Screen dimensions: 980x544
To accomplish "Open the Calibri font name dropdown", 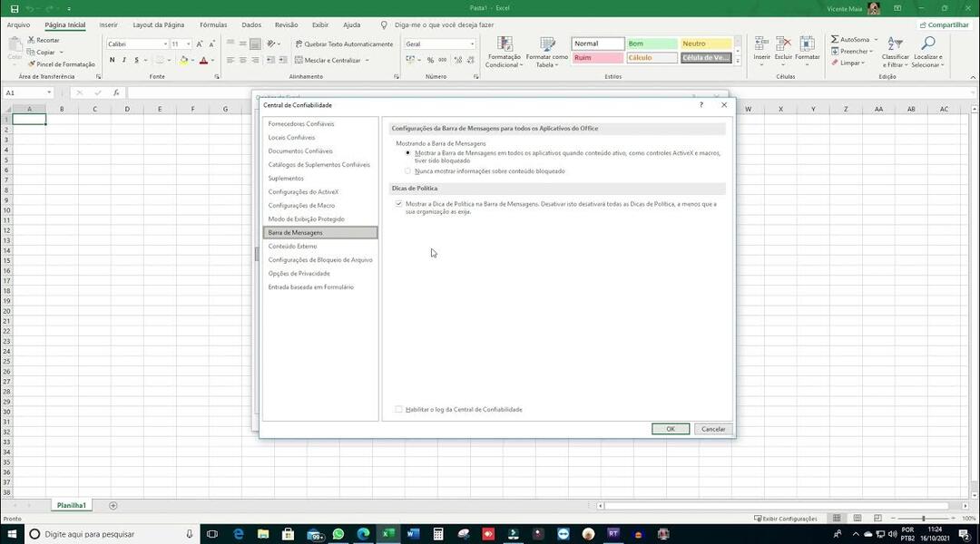I will click(x=165, y=44).
